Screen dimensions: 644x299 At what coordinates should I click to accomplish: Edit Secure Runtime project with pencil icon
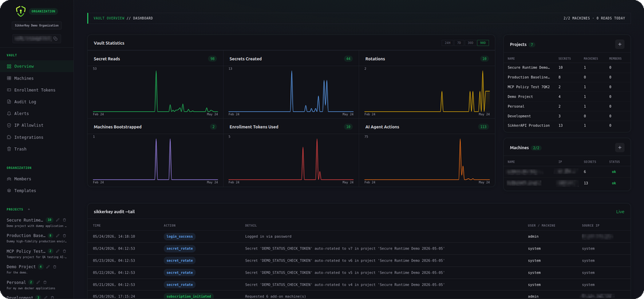tap(57, 221)
